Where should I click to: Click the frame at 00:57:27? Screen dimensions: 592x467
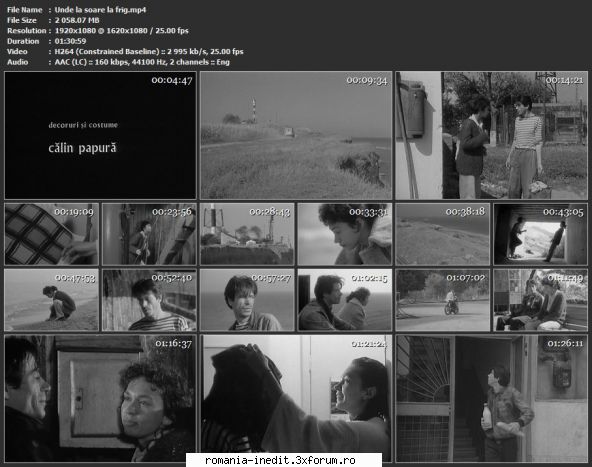tap(247, 300)
